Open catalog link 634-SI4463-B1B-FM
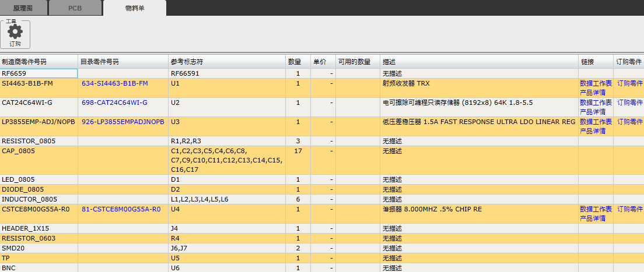The image size is (644, 272). pyautogui.click(x=114, y=83)
